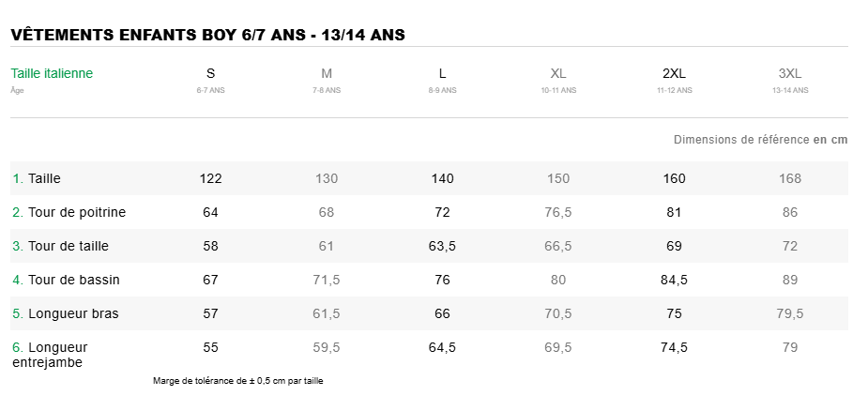This screenshot has width=868, height=411.
Task: Click the "3. Tour de taille" row label
Action: click(x=60, y=246)
